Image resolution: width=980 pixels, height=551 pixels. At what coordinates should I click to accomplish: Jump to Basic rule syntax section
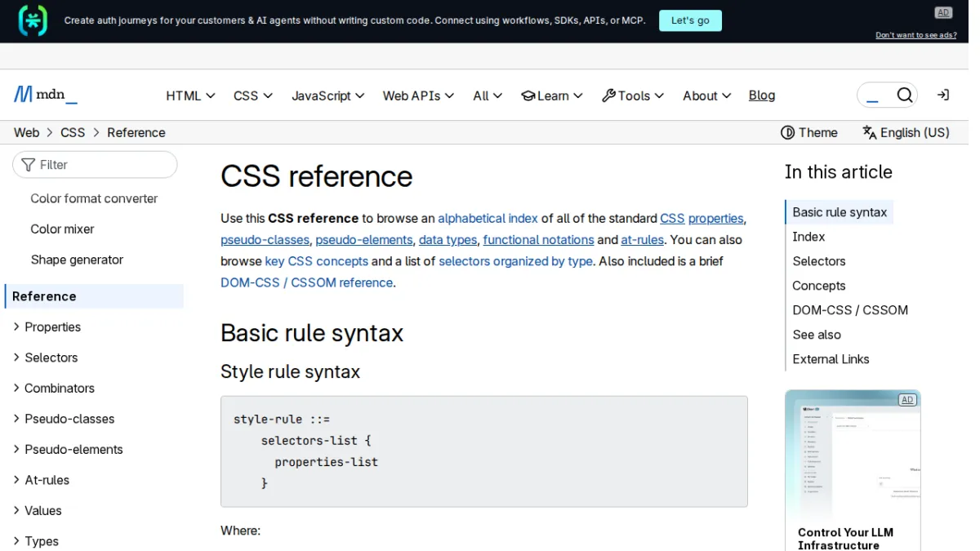[x=840, y=212]
